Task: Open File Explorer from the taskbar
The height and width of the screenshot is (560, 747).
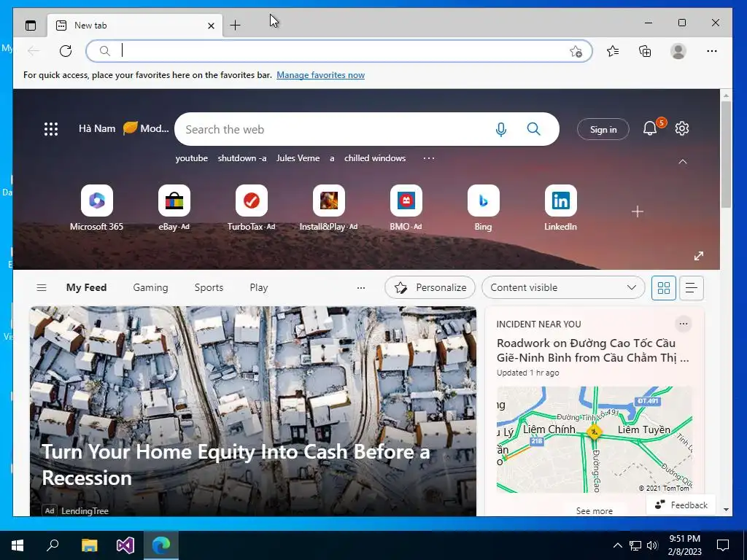Action: (89, 545)
